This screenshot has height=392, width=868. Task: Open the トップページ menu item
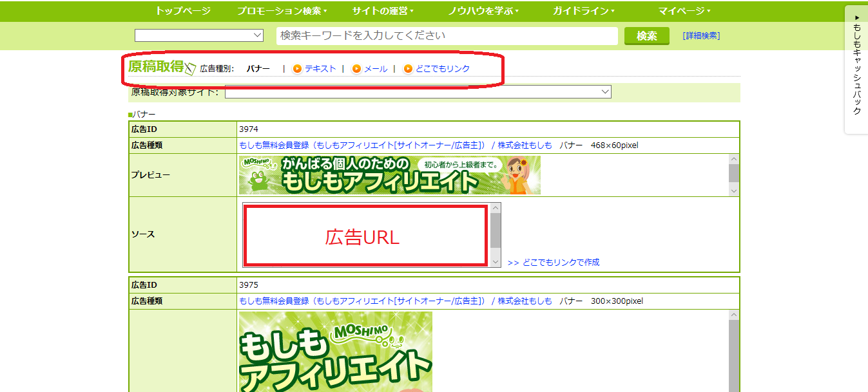click(x=183, y=11)
